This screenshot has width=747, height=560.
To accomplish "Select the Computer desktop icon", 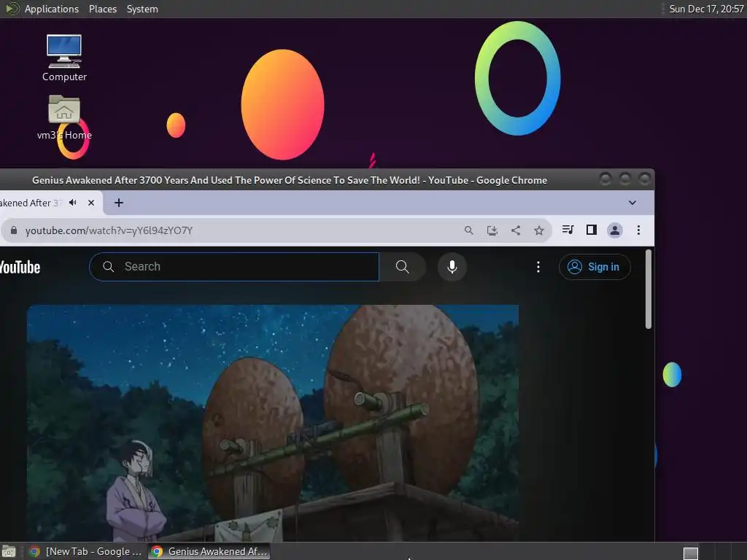I will 64,58.
